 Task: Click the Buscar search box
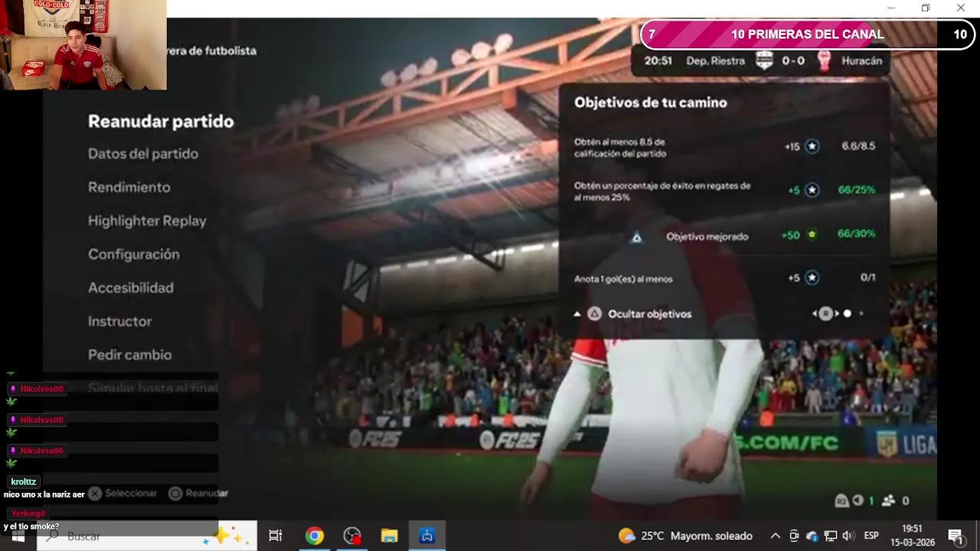coord(147,536)
